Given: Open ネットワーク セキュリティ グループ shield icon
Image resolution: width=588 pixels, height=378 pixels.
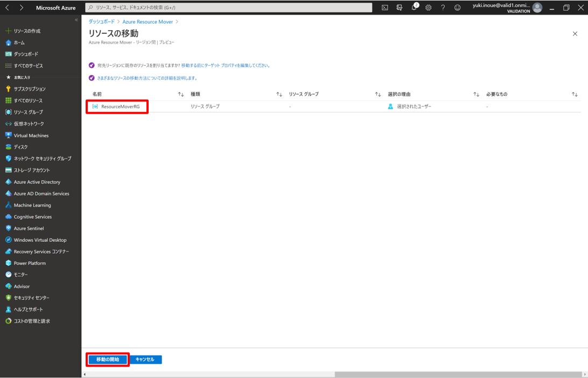Looking at the screenshot, I should (x=8, y=159).
